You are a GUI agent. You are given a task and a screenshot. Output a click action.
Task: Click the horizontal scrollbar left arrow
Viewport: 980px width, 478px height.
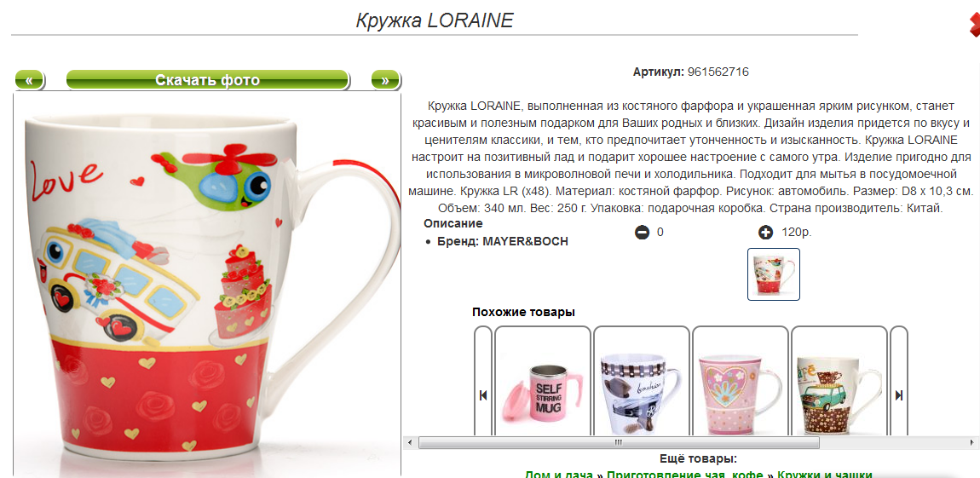pyautogui.click(x=411, y=443)
